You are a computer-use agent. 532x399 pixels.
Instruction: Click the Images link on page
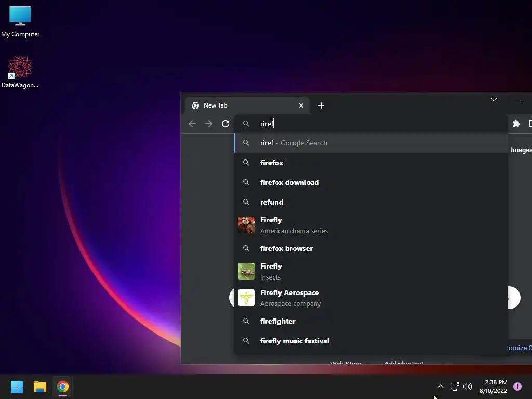(521, 150)
